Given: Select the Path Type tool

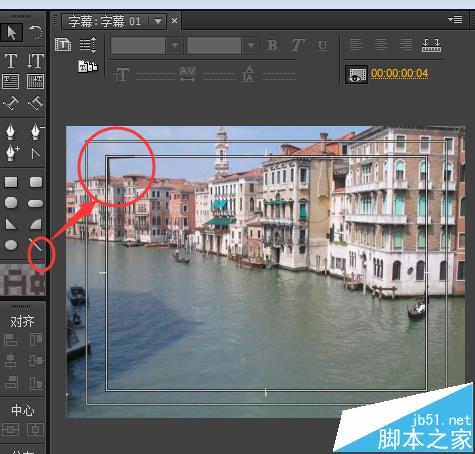Looking at the screenshot, I should point(11,103).
